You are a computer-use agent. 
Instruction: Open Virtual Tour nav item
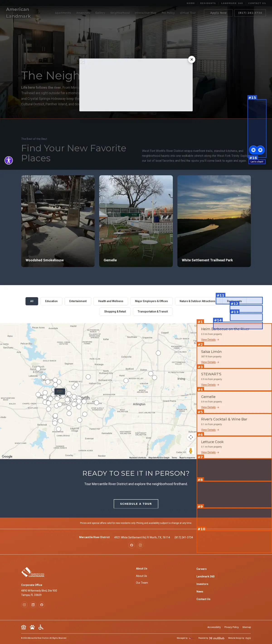click(188, 13)
